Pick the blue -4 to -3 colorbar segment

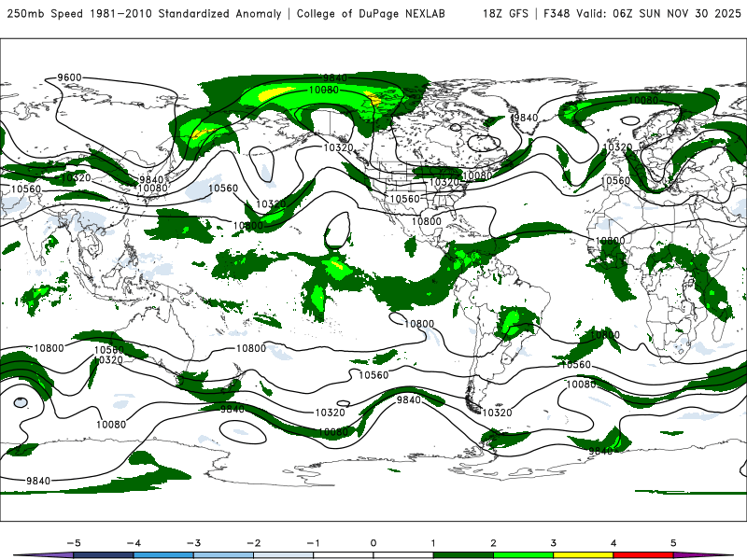163,555
